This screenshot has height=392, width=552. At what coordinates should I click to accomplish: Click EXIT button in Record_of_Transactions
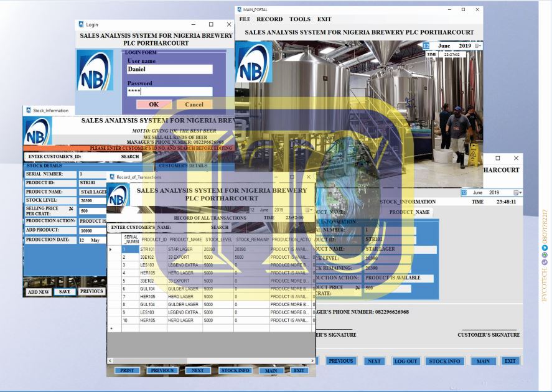(299, 371)
